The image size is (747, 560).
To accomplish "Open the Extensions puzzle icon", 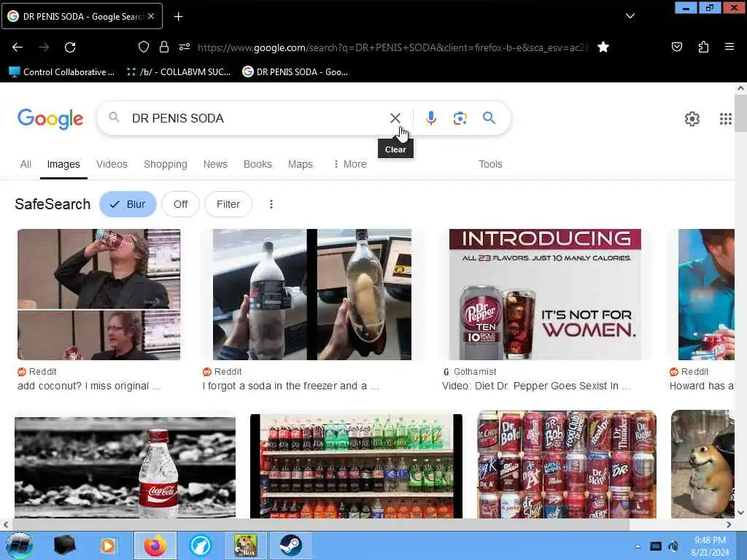I will (703, 47).
